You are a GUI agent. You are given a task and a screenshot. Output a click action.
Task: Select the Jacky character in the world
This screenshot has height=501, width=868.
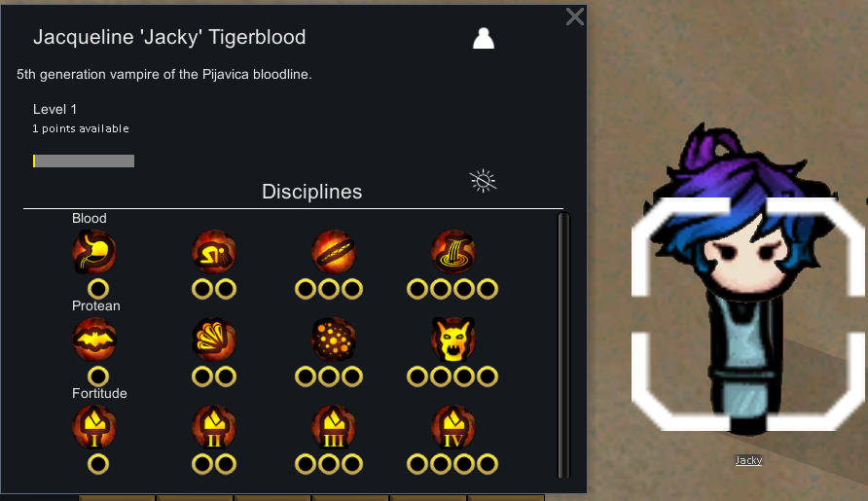click(x=746, y=282)
